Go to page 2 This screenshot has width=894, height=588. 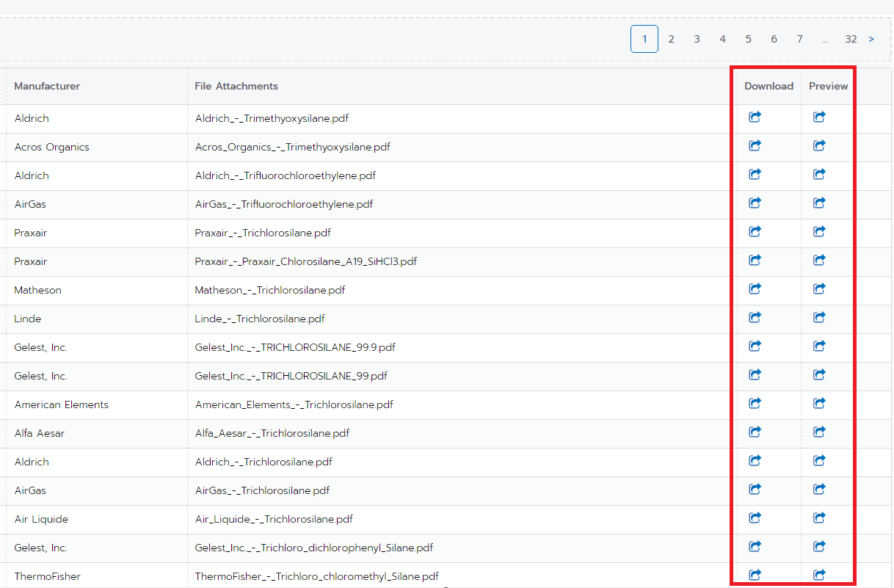tap(671, 39)
